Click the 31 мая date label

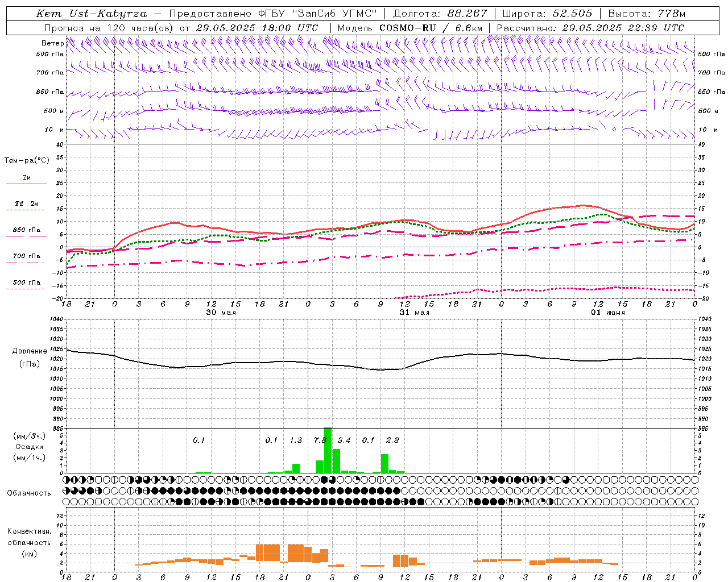(415, 313)
